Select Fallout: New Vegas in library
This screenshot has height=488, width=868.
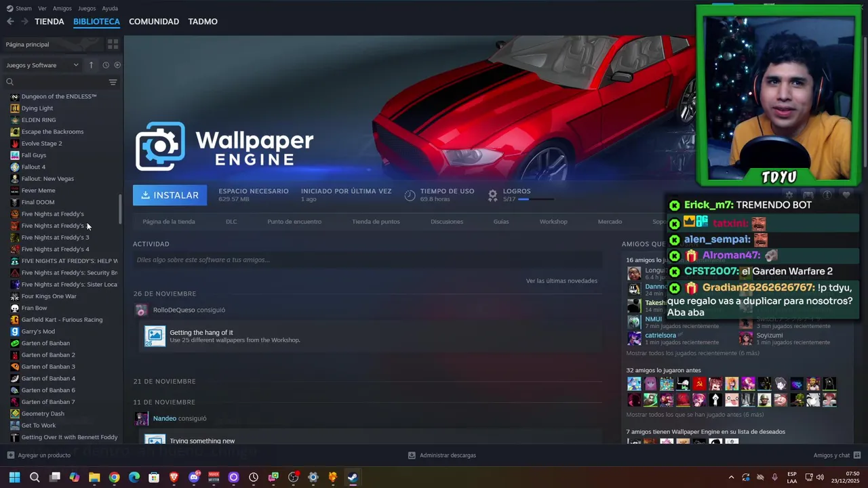tap(47, 179)
